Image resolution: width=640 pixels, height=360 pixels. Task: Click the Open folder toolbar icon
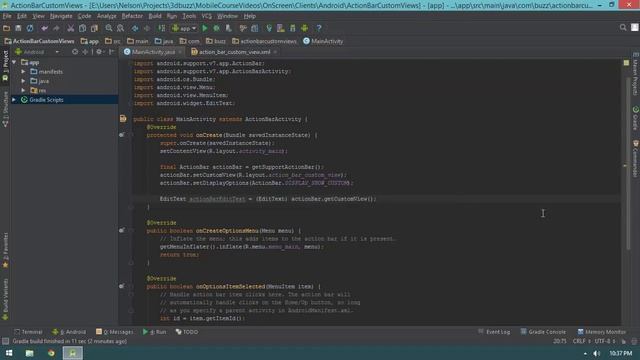pos(7,28)
